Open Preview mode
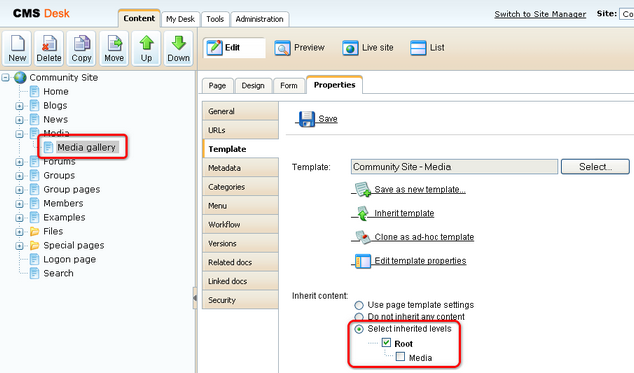The height and width of the screenshot is (373, 634). pyautogui.click(x=299, y=48)
